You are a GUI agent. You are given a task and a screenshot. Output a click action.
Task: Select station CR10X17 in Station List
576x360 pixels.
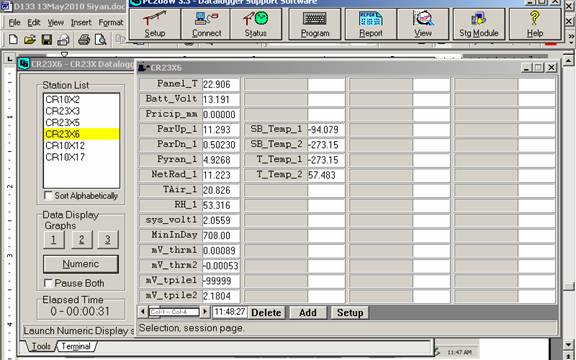[81, 157]
